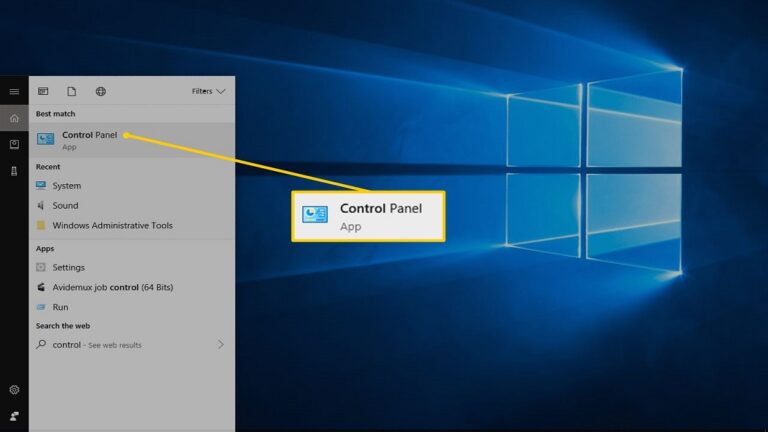Screen dimensions: 768x432
Task: Open the Control Panel best match result
Action: tap(132, 140)
